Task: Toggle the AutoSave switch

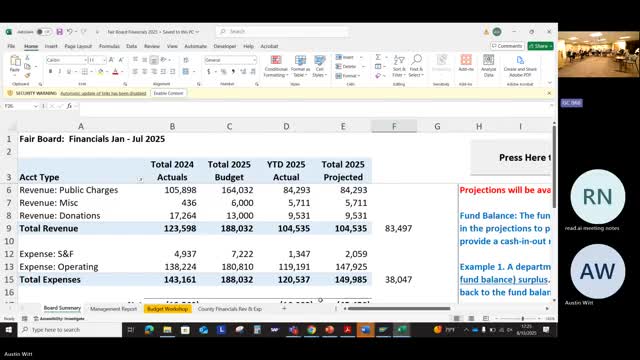Action: click(43, 31)
